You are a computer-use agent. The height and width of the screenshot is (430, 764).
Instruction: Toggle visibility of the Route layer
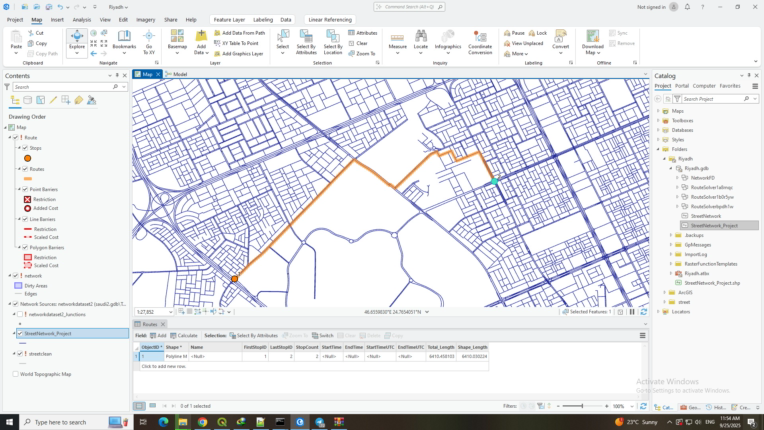[16, 138]
